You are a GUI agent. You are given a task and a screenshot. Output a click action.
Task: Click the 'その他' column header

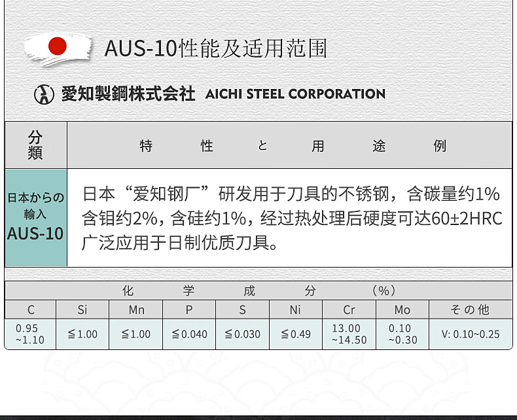point(470,310)
